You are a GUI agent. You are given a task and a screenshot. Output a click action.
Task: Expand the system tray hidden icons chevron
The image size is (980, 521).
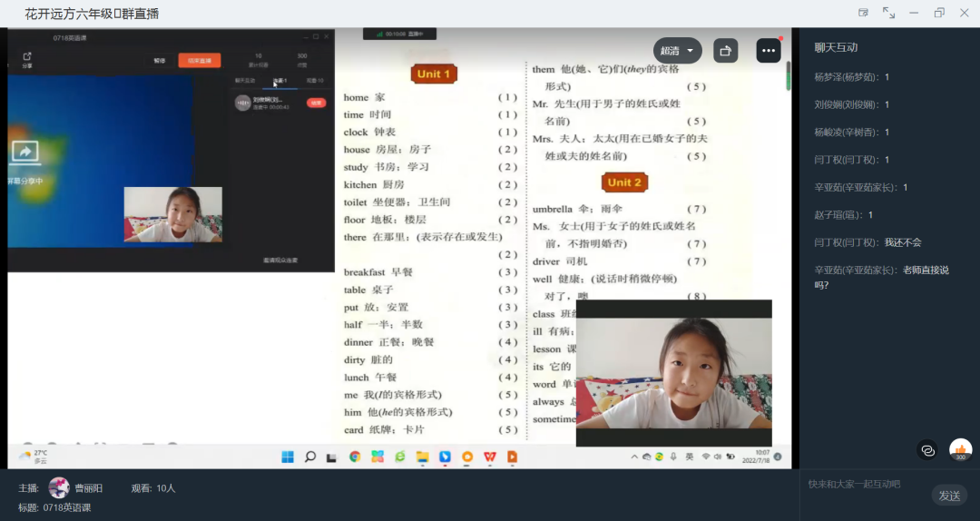[x=633, y=457]
